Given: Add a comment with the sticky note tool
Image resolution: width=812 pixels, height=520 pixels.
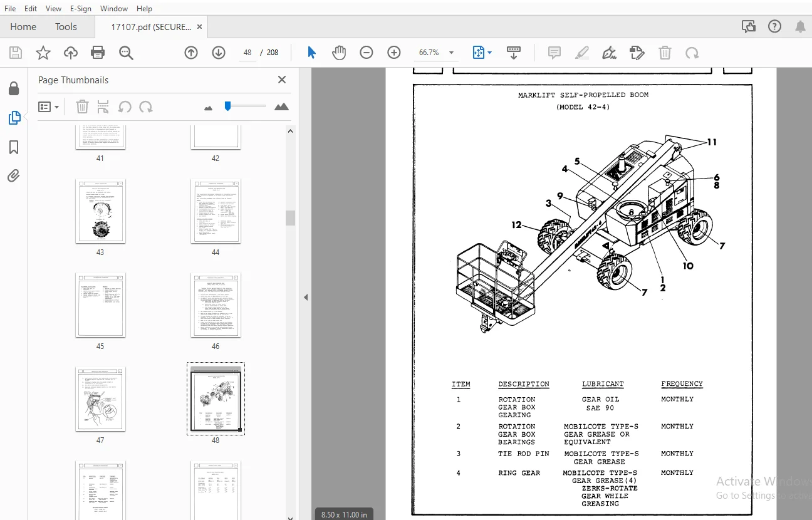Looking at the screenshot, I should pos(554,53).
